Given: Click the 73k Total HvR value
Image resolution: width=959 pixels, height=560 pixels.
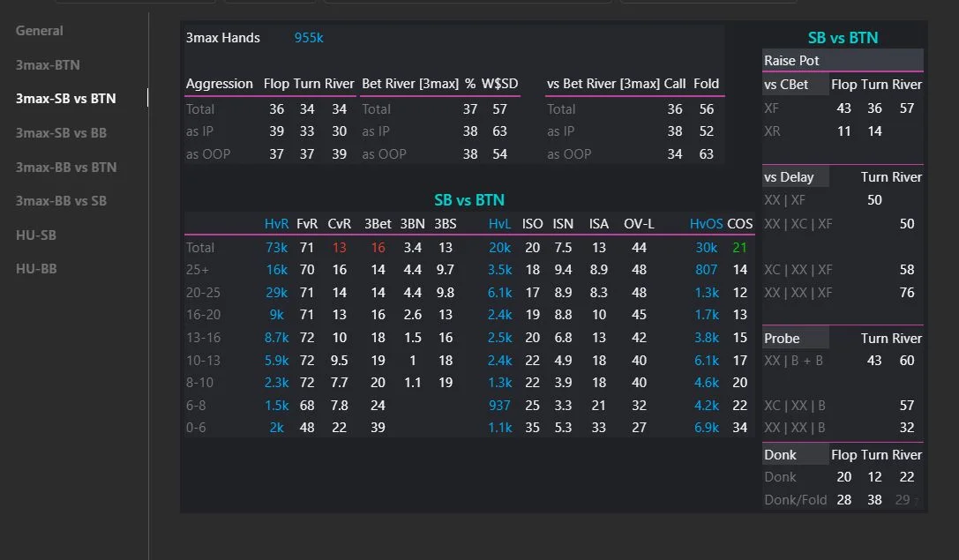Looking at the screenshot, I should tap(276, 248).
